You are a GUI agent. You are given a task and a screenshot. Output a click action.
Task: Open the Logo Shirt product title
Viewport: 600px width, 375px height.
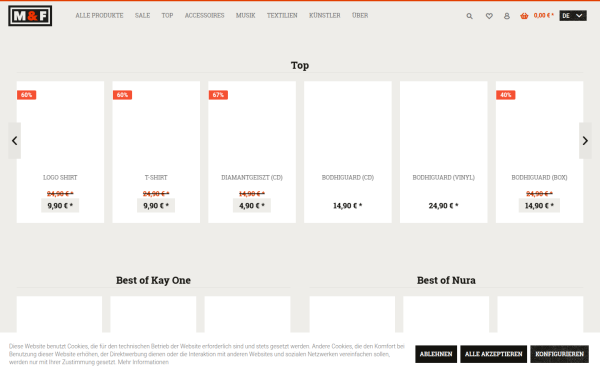point(60,178)
